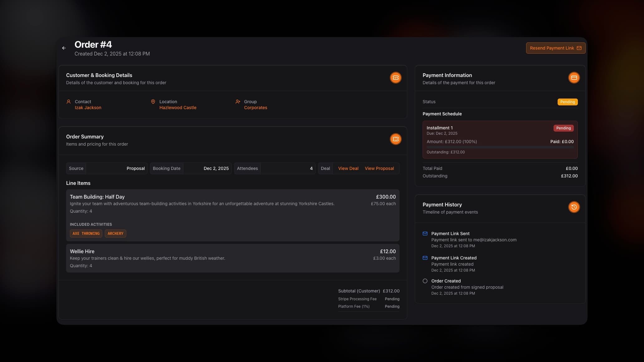Click the back arrow beside Order #4

tap(64, 48)
